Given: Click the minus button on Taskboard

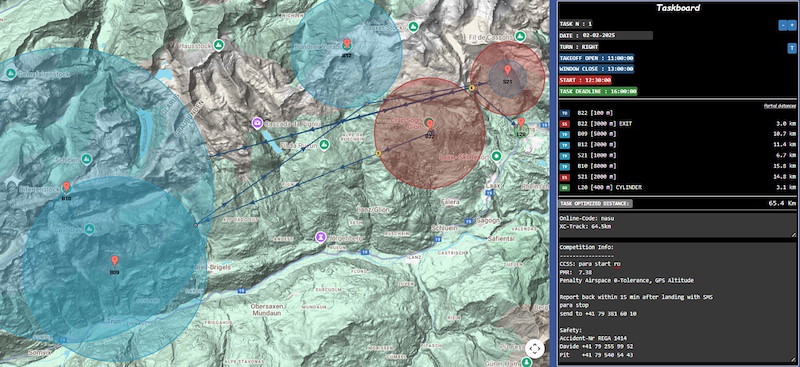Looking at the screenshot, I should [x=783, y=26].
